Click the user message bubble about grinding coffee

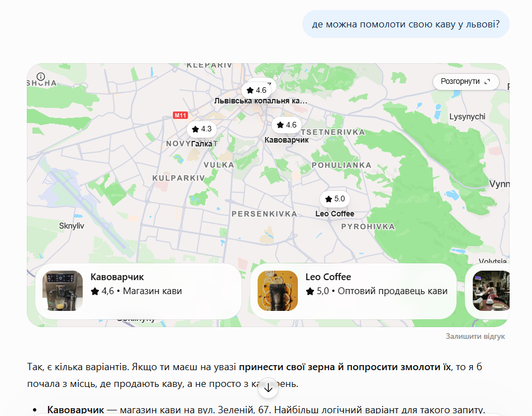point(406,24)
